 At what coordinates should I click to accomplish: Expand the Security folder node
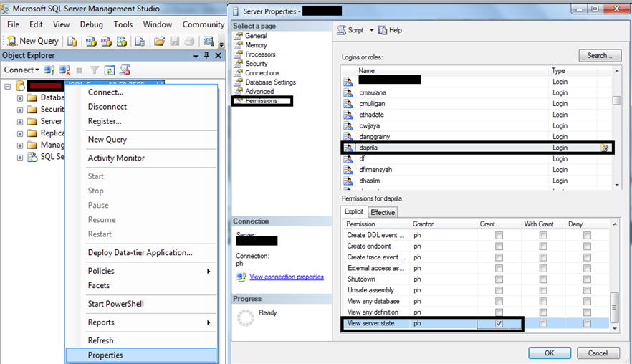20,110
